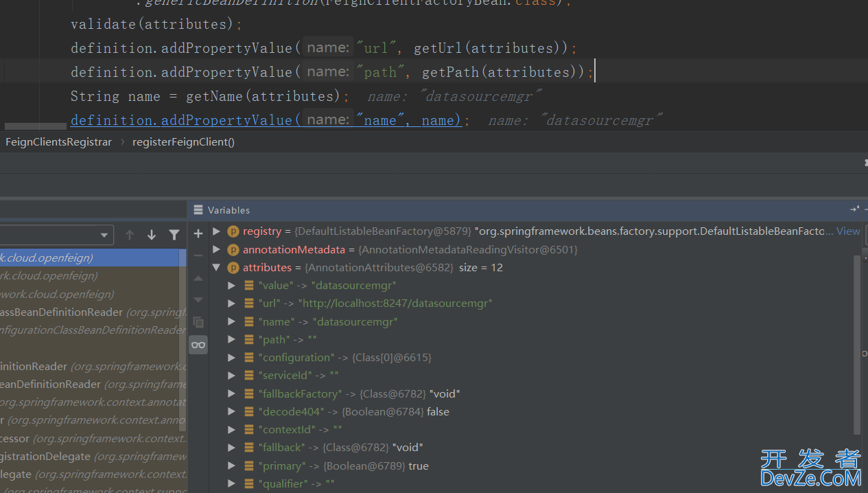Collapse the attributes variable node
The image size is (868, 493).
coord(217,268)
